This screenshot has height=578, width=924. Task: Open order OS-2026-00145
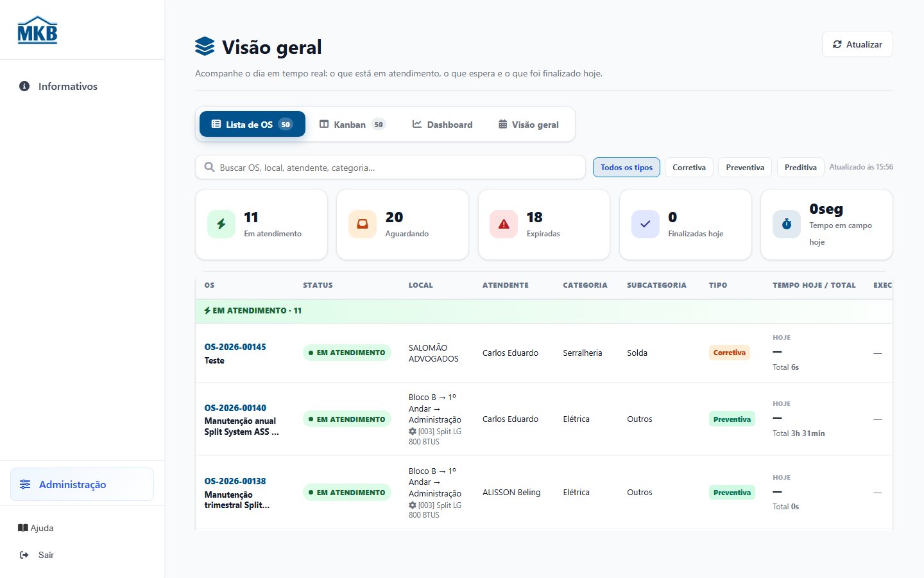(235, 347)
